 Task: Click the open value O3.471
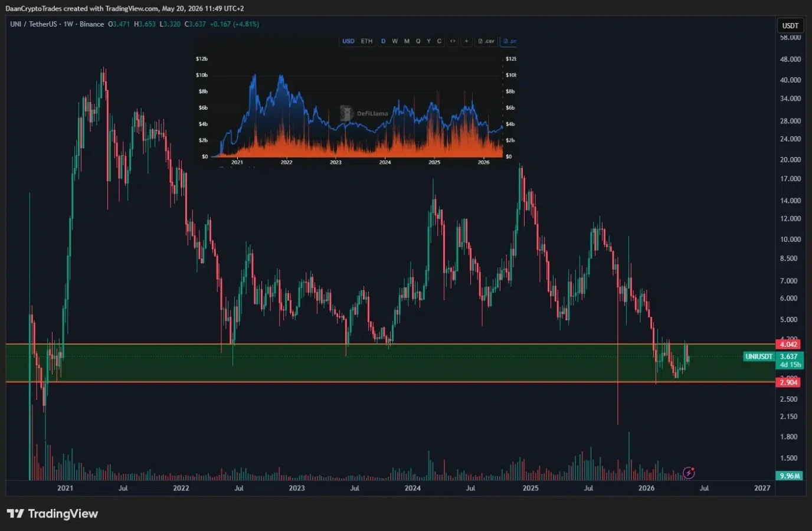[x=119, y=24]
